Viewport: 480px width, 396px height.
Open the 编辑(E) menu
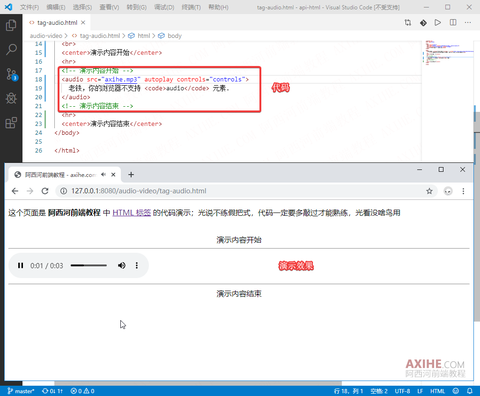[56, 7]
